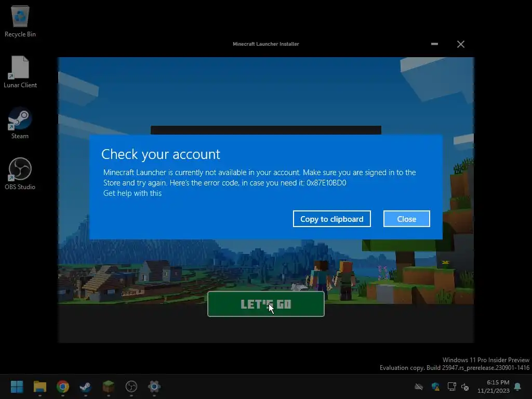Click the Minecraft Launcher Installer title text
532x399 pixels.
coord(266,44)
